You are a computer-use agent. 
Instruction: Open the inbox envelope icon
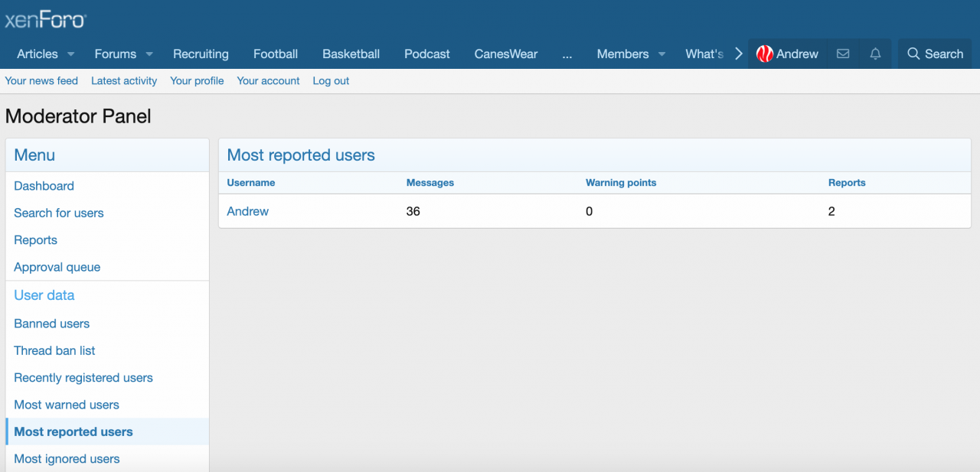tap(843, 54)
